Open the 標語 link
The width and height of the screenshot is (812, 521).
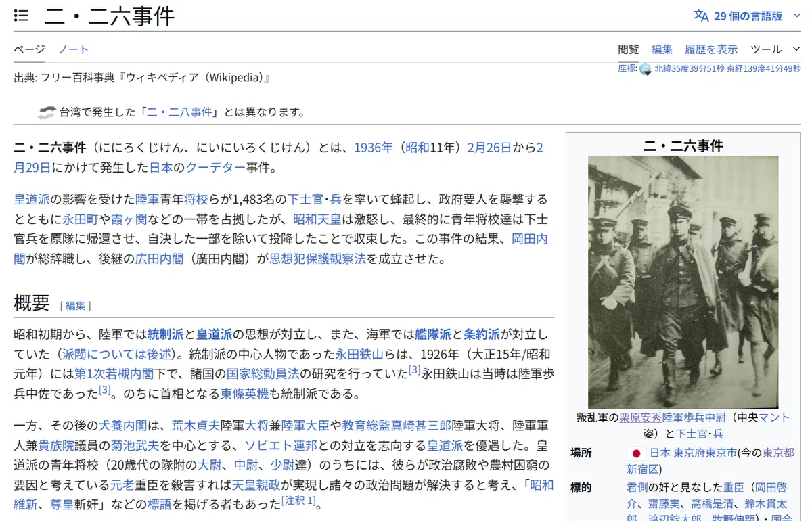(x=159, y=504)
